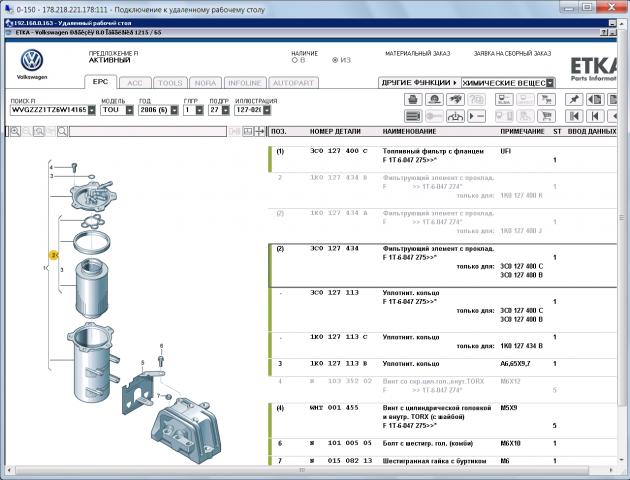Select part number WHT 001 455
Image resolution: width=630 pixels, height=480 pixels.
[x=334, y=408]
